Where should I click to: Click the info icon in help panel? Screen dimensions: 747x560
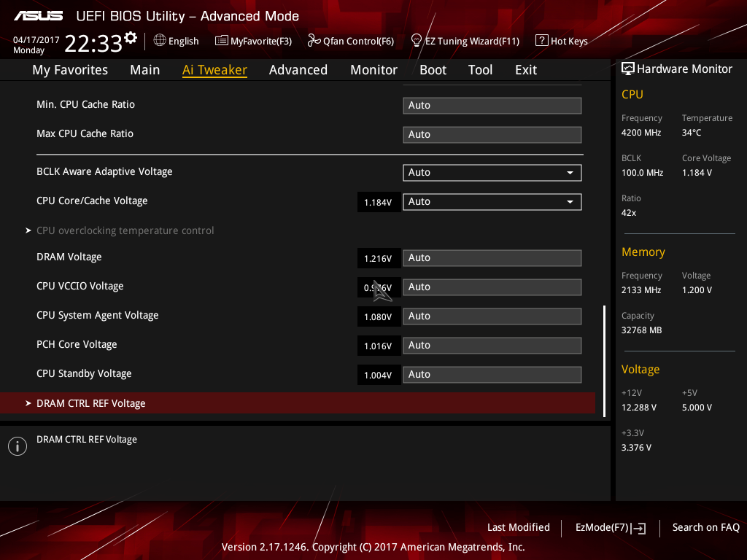point(18,446)
